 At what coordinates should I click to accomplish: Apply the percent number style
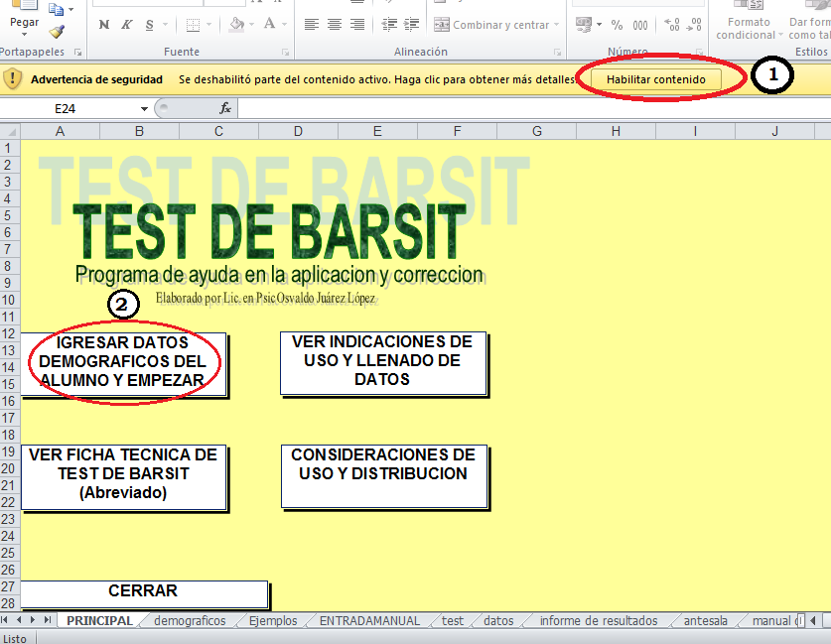(617, 23)
